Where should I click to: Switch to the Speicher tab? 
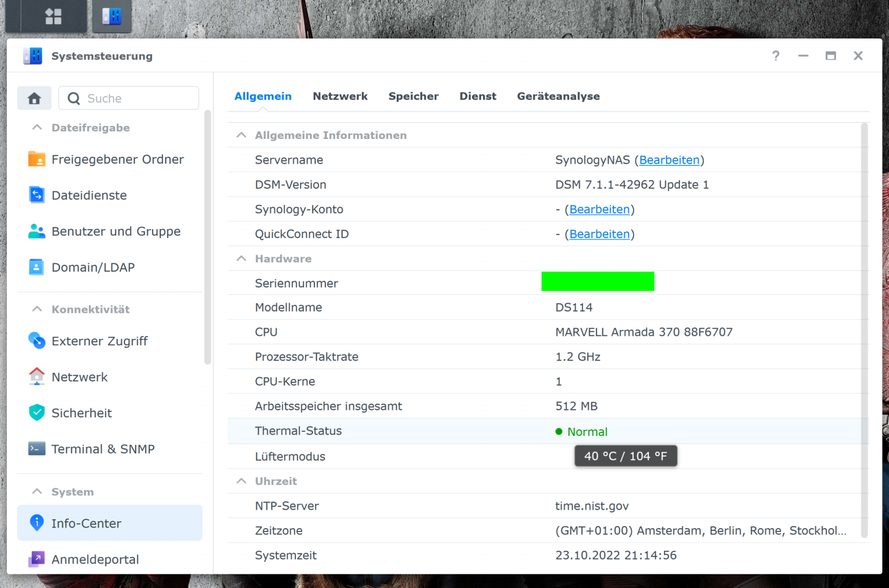(x=414, y=96)
